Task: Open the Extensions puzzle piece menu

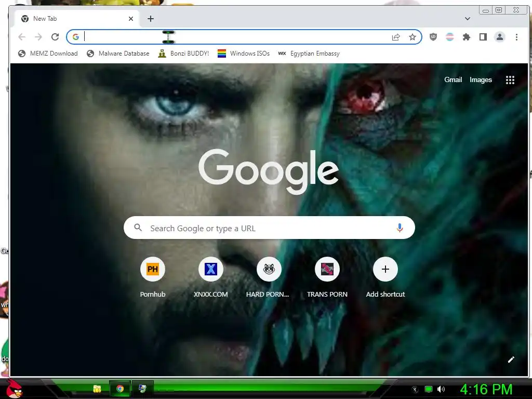Action: pos(467,37)
